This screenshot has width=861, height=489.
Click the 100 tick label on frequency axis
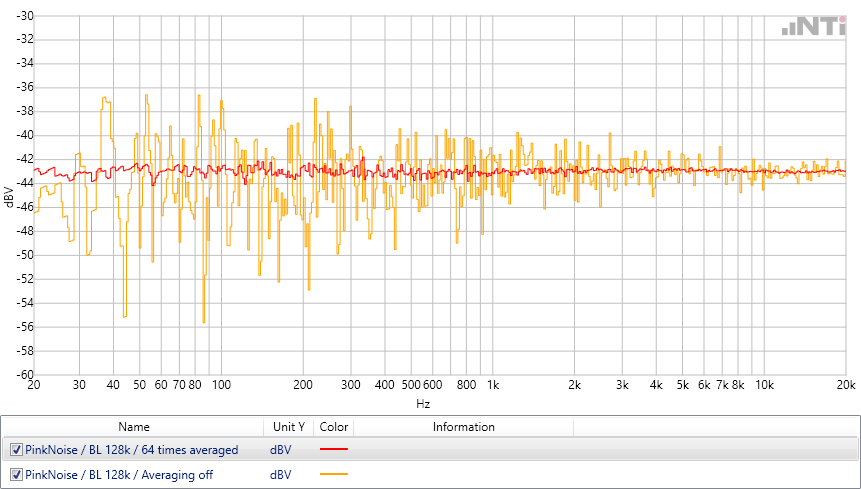[x=221, y=385]
